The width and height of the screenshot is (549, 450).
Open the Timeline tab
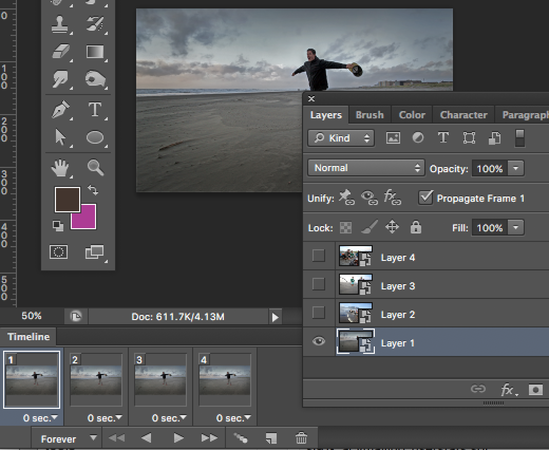coord(28,337)
